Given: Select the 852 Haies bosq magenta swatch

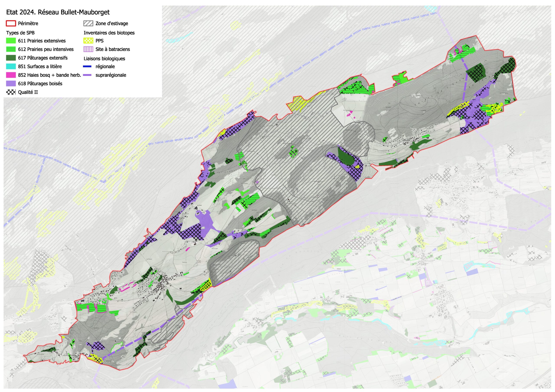Looking at the screenshot, I should click(11, 75).
